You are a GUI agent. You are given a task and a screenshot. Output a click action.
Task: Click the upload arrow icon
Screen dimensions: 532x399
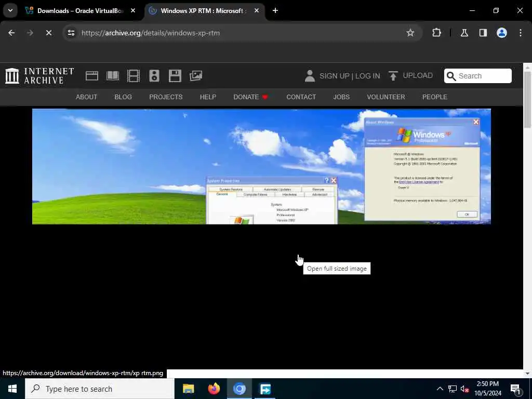pyautogui.click(x=393, y=76)
